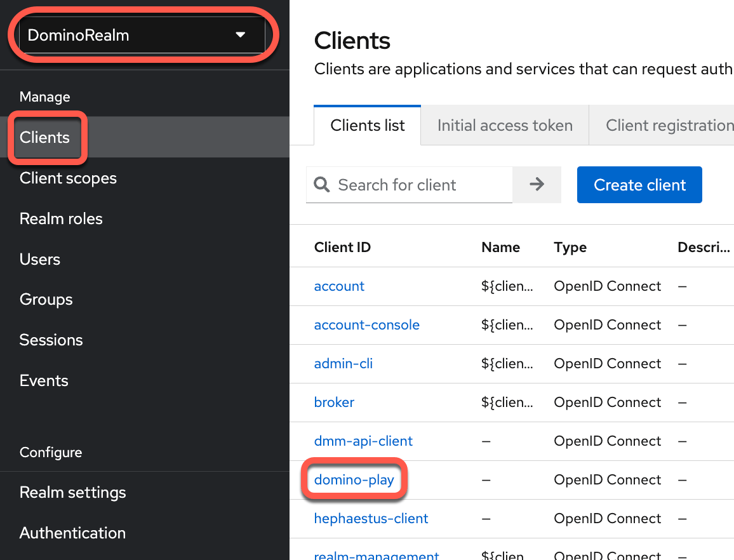
Task: Open the hephaestus-client link
Action: [x=371, y=519]
